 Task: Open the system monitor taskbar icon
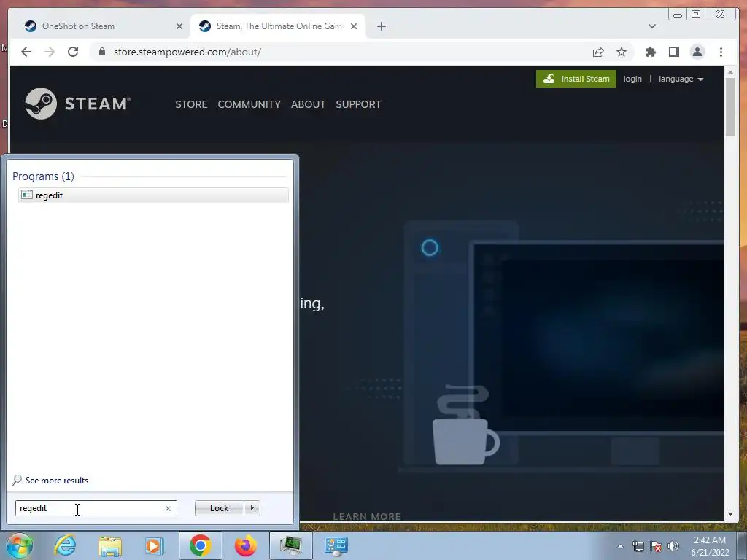[x=291, y=545]
